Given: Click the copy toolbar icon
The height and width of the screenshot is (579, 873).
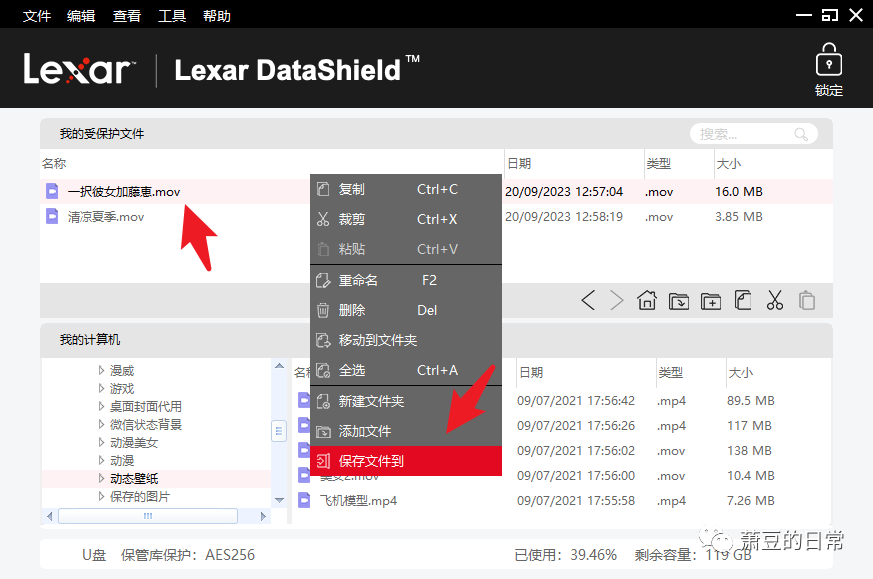Looking at the screenshot, I should point(743,300).
